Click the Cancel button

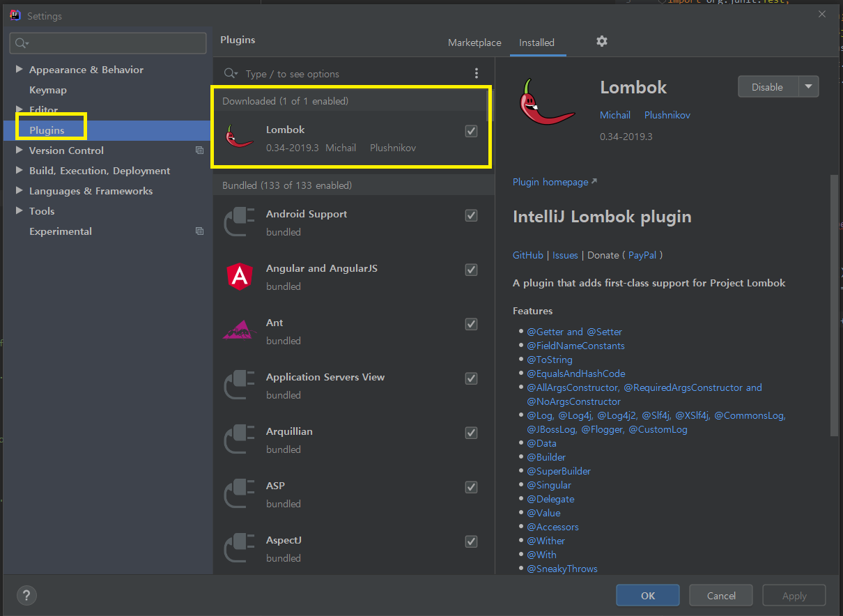click(721, 596)
